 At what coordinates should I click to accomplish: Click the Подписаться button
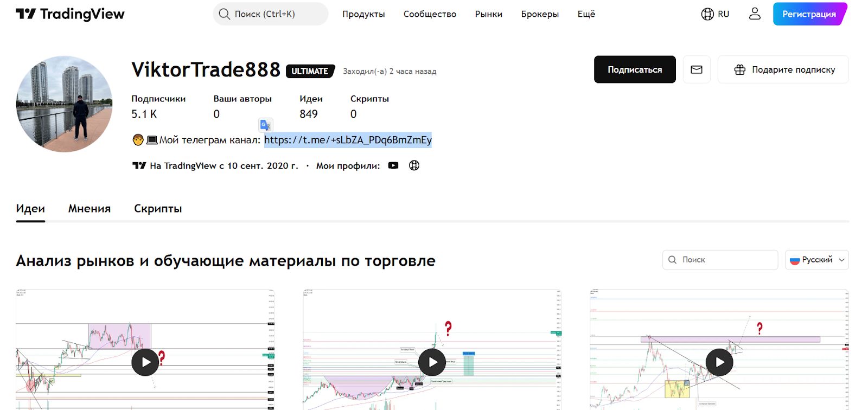tap(635, 69)
